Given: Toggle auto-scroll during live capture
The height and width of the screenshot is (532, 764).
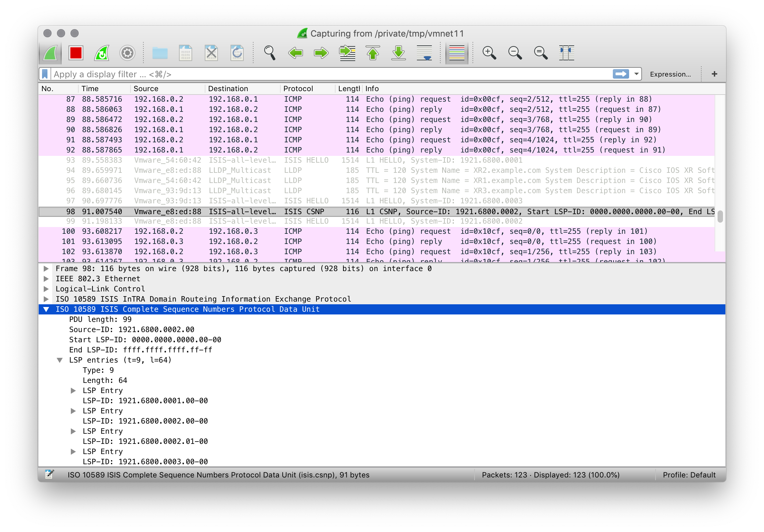Looking at the screenshot, I should coord(424,53).
